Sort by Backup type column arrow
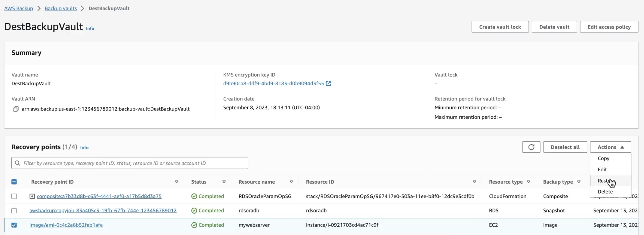 point(579,182)
